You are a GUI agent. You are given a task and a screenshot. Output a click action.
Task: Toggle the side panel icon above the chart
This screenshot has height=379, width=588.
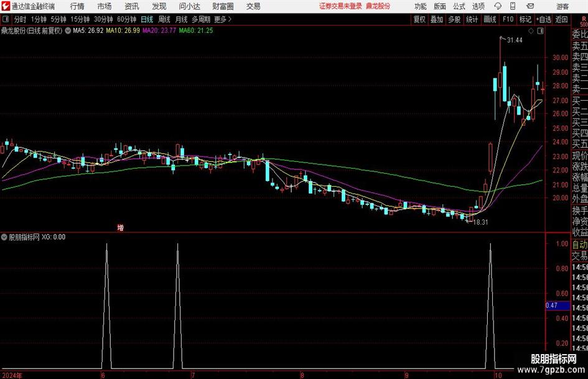540,31
